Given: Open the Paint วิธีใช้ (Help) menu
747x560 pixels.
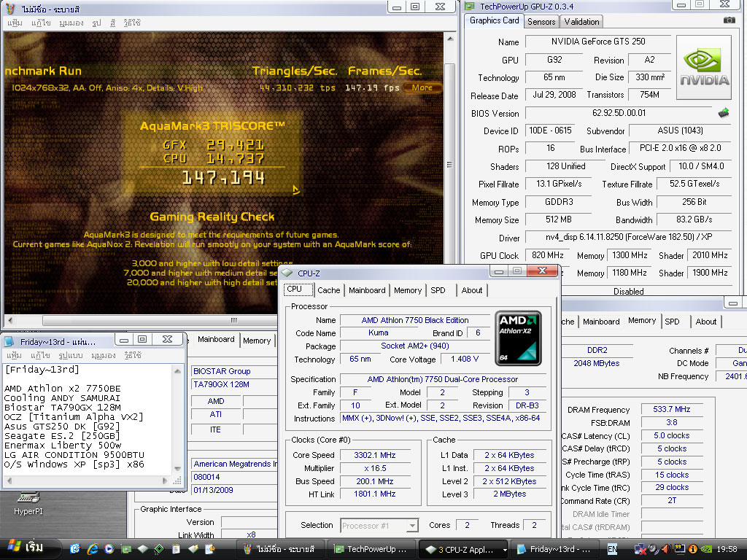Looking at the screenshot, I should coord(132,23).
